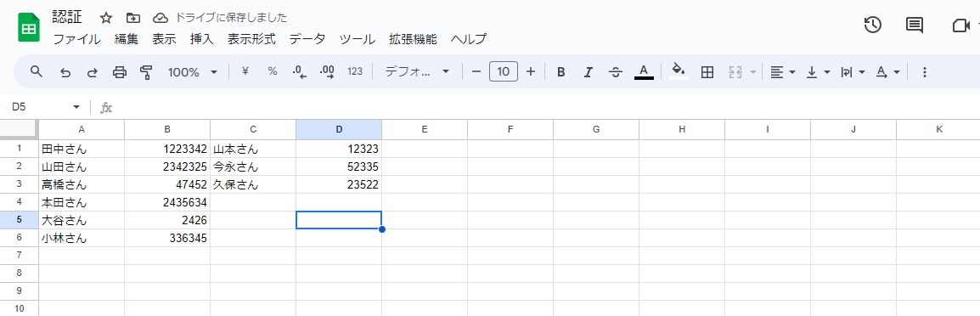Increase decimal places
The image size is (980, 316).
(327, 71)
